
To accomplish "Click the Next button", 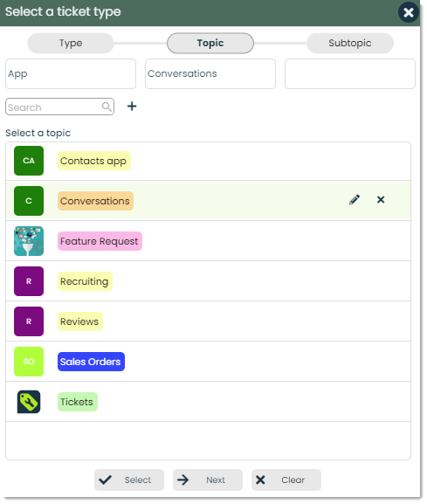I will click(208, 480).
